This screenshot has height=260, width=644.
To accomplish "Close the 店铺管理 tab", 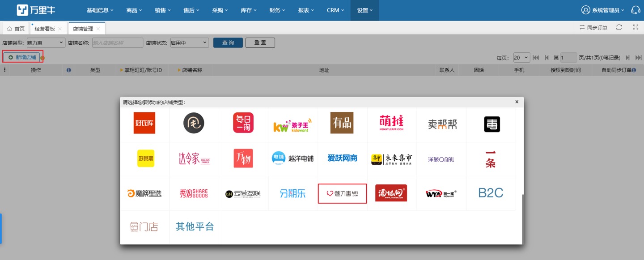I will [x=98, y=29].
